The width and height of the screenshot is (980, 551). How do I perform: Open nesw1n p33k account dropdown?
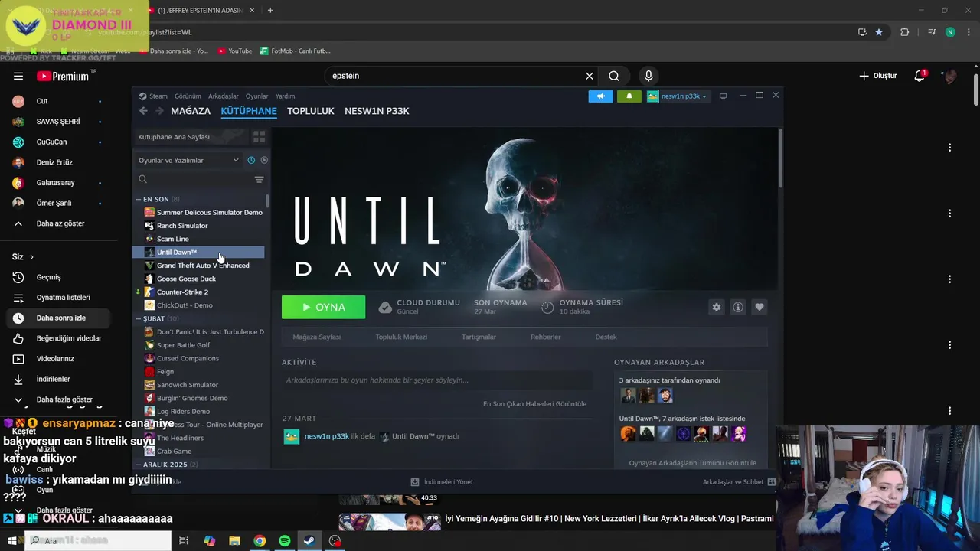tap(677, 96)
